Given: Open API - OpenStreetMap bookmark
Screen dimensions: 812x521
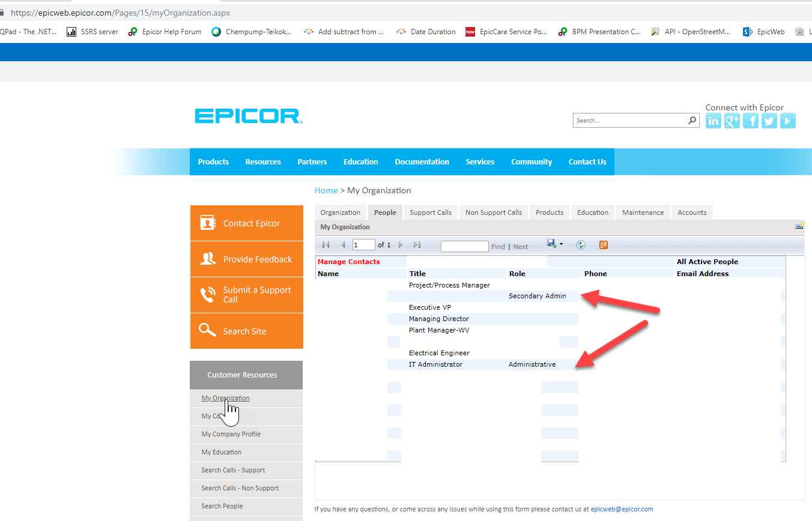Looking at the screenshot, I should (x=691, y=32).
